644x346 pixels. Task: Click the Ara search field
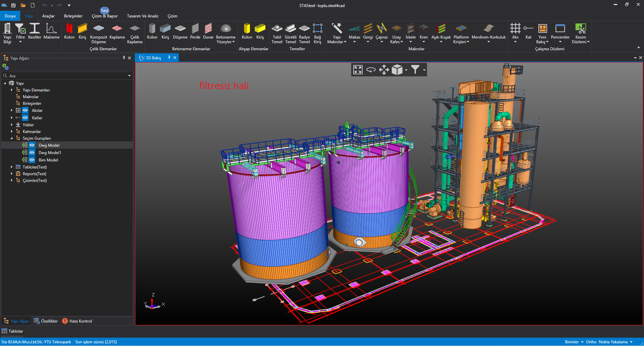(67, 76)
